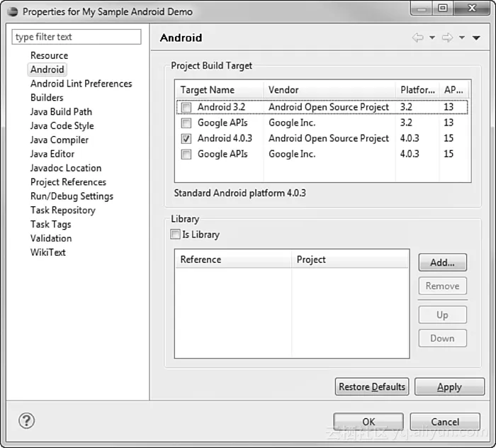Select the Android properties page
The width and height of the screenshot is (496, 448).
pyautogui.click(x=47, y=69)
